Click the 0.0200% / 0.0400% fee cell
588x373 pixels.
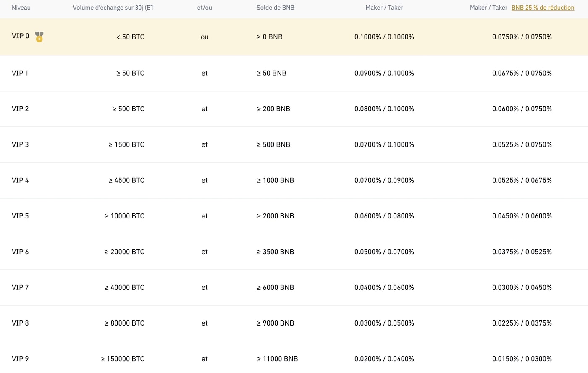pyautogui.click(x=384, y=359)
